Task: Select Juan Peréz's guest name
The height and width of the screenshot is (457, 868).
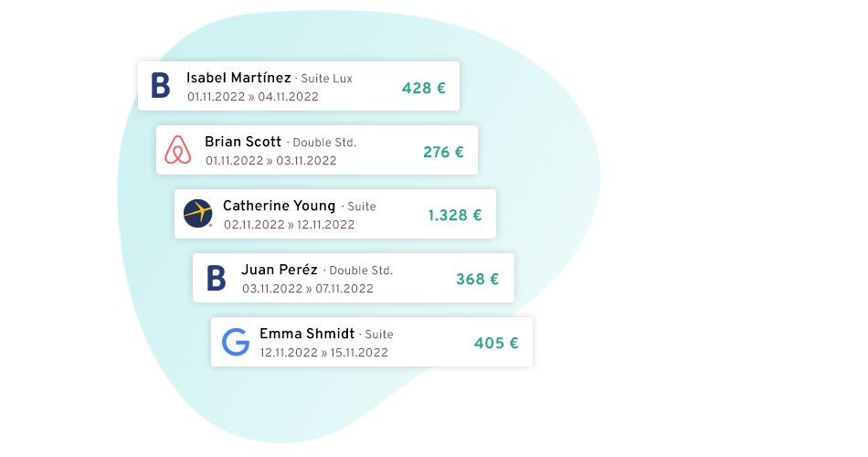Action: tap(280, 270)
